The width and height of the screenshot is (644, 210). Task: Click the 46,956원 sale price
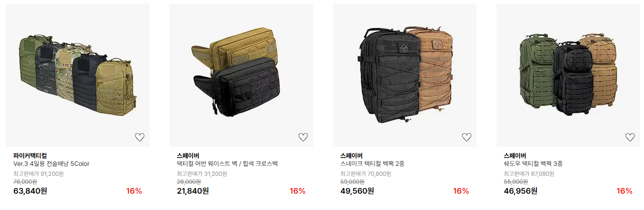[521, 191]
